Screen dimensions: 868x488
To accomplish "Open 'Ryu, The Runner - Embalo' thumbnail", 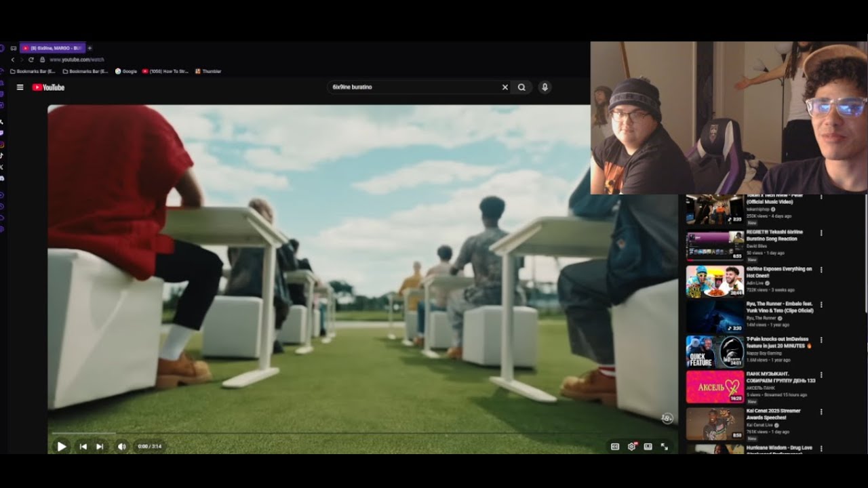I will (x=715, y=317).
